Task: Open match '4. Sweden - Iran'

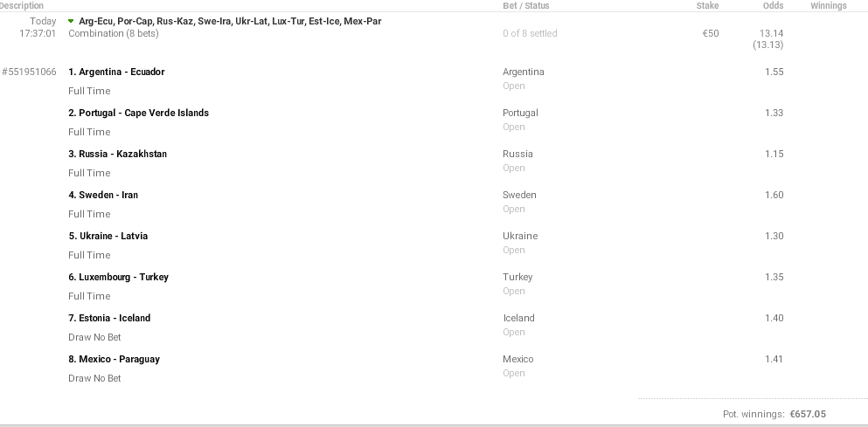Action: coord(103,195)
